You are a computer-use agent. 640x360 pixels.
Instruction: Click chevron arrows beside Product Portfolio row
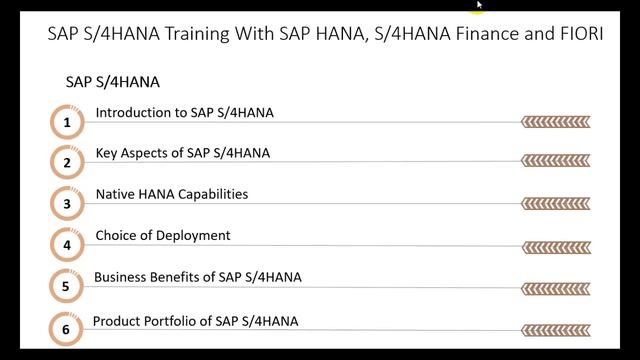coord(556,330)
